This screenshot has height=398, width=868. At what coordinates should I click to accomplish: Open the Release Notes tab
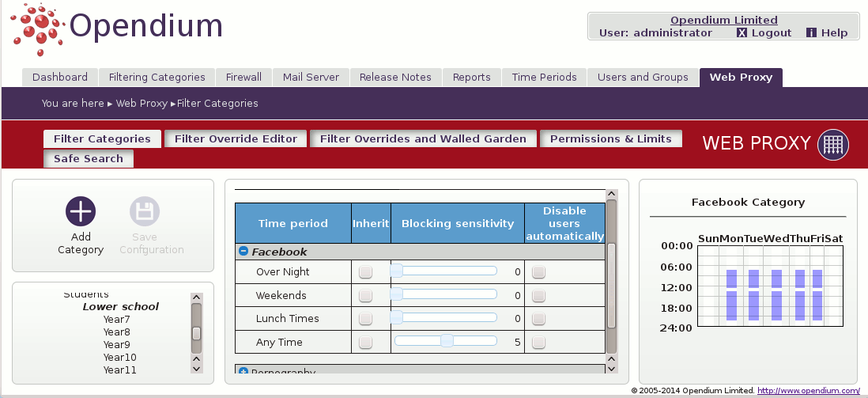click(395, 77)
